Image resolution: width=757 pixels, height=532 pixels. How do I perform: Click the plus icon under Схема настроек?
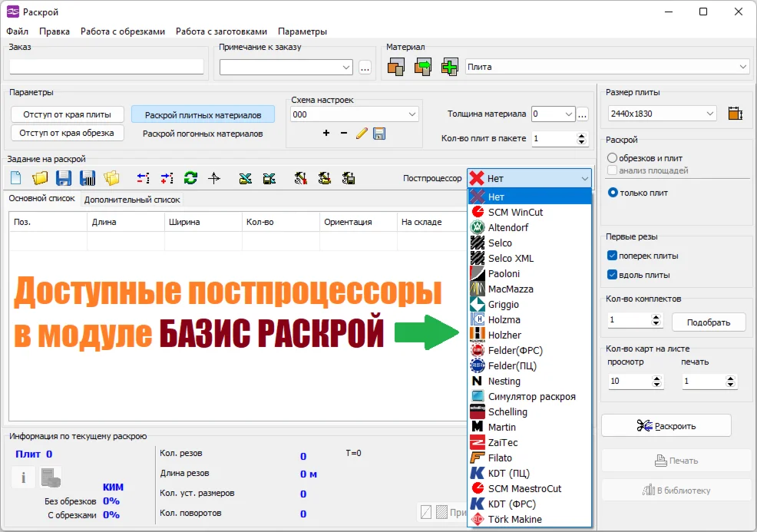(x=326, y=134)
